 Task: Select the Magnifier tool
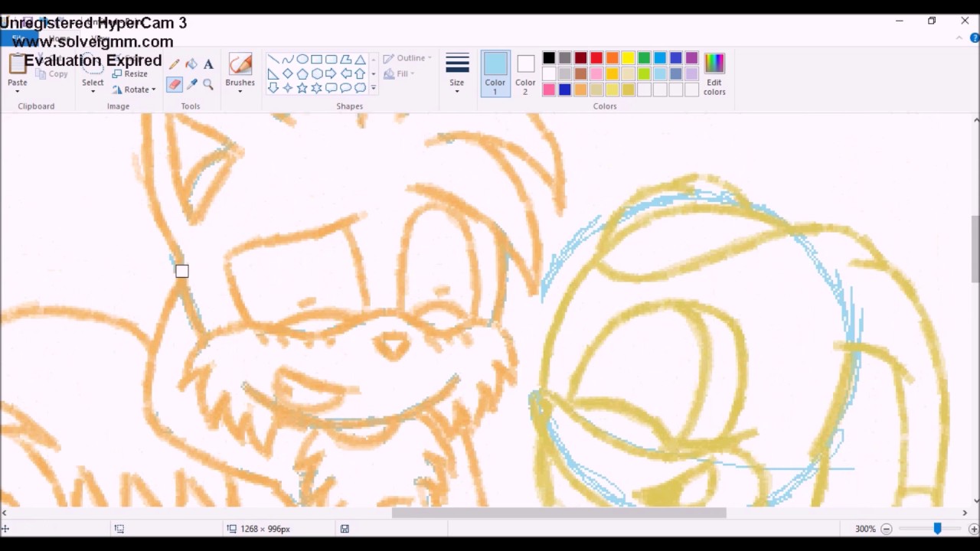(208, 84)
